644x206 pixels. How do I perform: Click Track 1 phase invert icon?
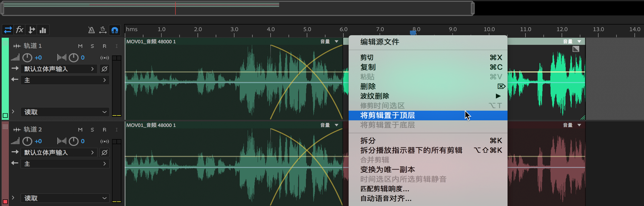(104, 69)
